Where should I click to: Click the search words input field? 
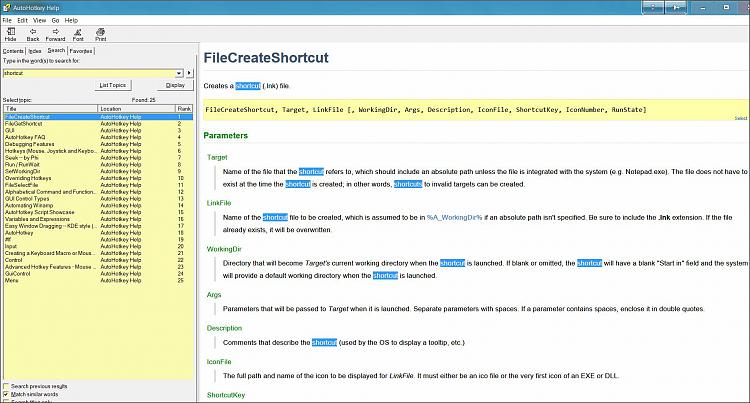pos(89,73)
